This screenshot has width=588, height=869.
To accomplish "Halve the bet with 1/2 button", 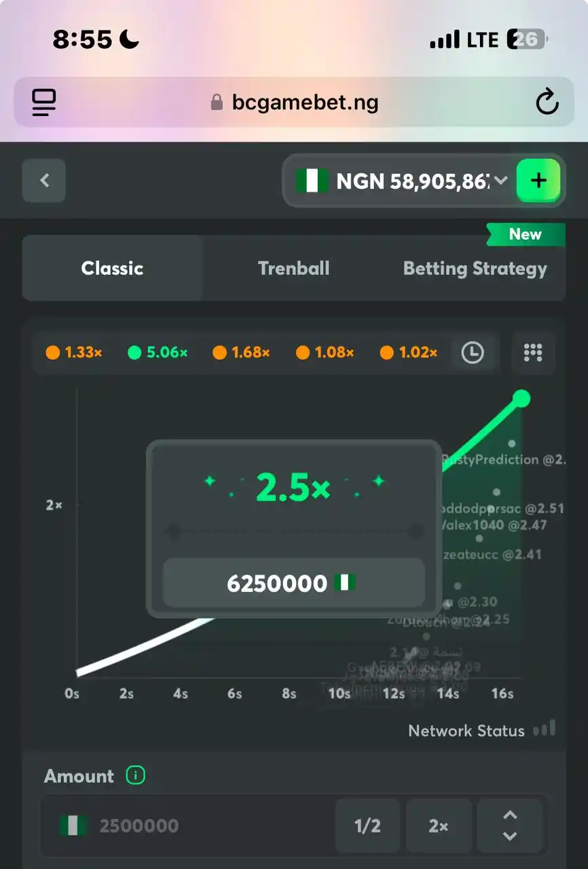I will (x=367, y=826).
